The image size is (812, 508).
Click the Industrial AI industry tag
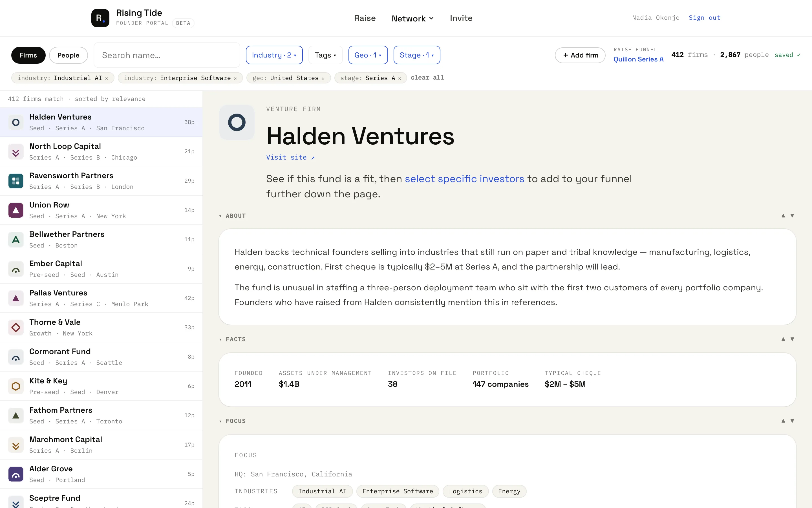(x=322, y=491)
